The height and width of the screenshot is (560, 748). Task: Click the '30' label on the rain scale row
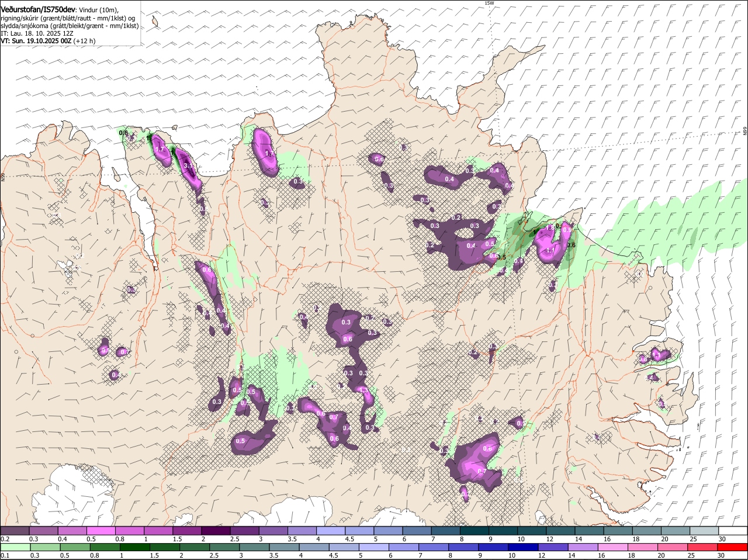pos(721,555)
